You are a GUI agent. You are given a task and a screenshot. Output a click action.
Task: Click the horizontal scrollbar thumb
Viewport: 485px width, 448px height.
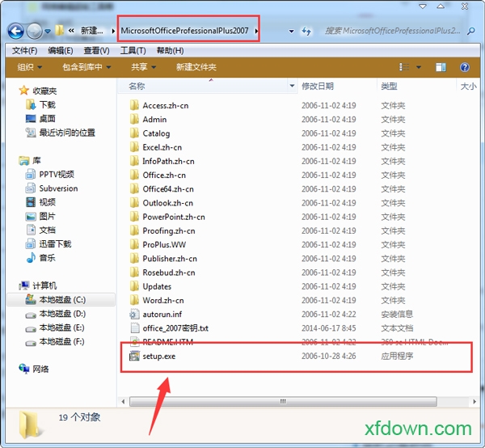click(x=283, y=402)
